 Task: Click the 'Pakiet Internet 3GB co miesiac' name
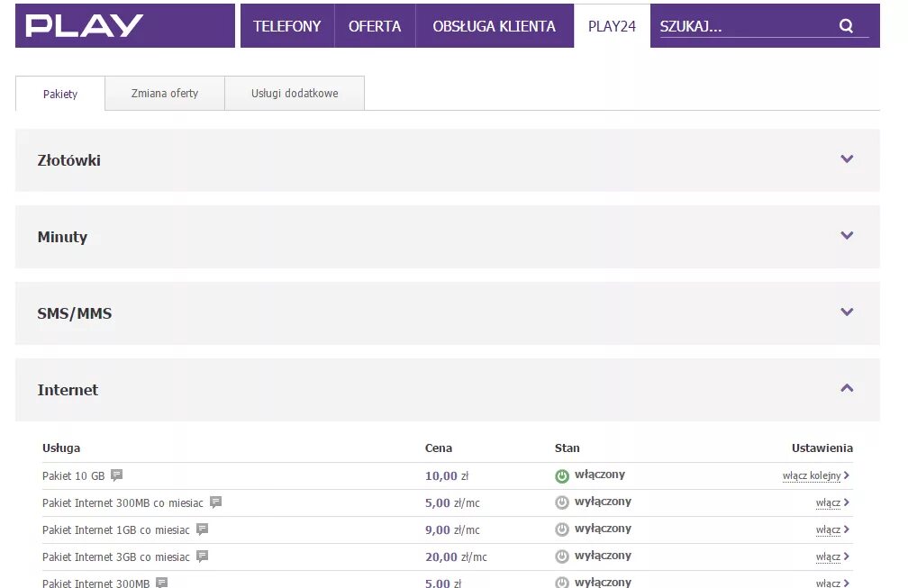116,557
